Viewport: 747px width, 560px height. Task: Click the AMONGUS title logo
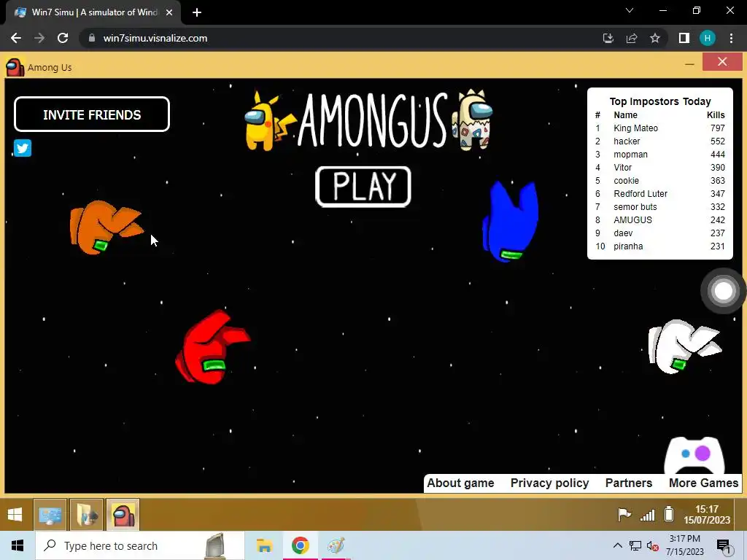373,120
